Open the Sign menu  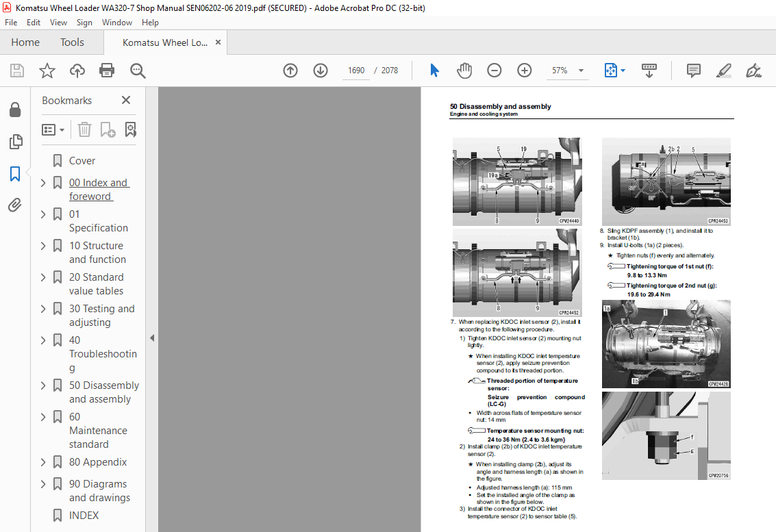click(85, 23)
